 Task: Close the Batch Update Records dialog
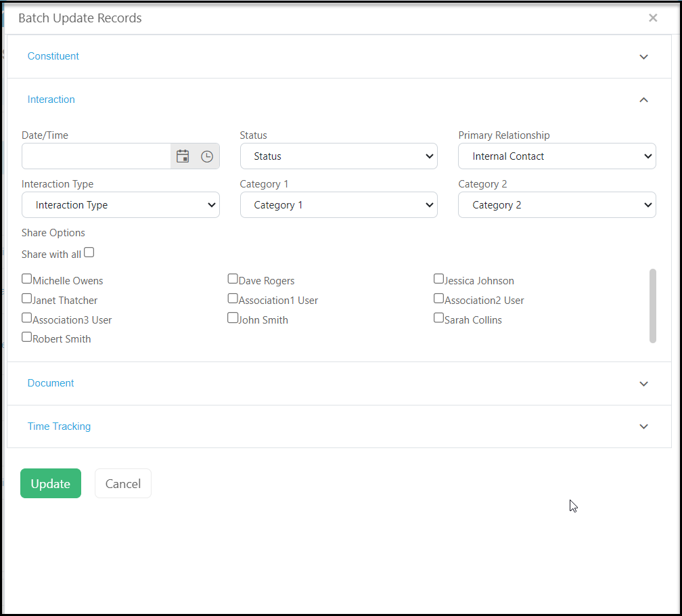click(x=652, y=18)
